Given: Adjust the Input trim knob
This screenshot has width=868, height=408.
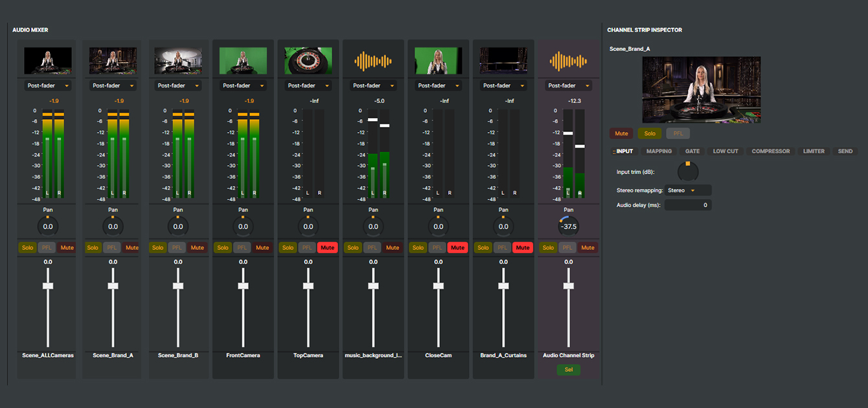Looking at the screenshot, I should (688, 172).
